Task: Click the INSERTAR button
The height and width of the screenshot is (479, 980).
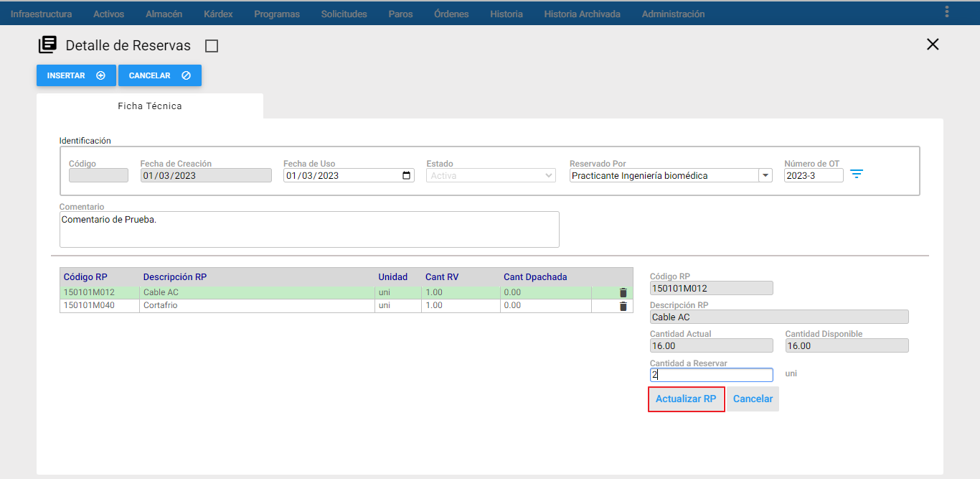Action: coord(76,75)
